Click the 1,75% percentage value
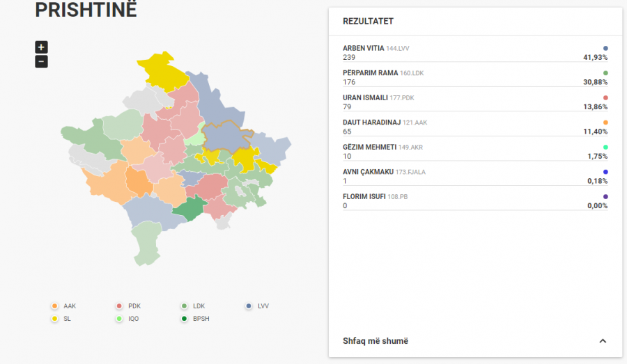The image size is (627, 364). coord(598,157)
